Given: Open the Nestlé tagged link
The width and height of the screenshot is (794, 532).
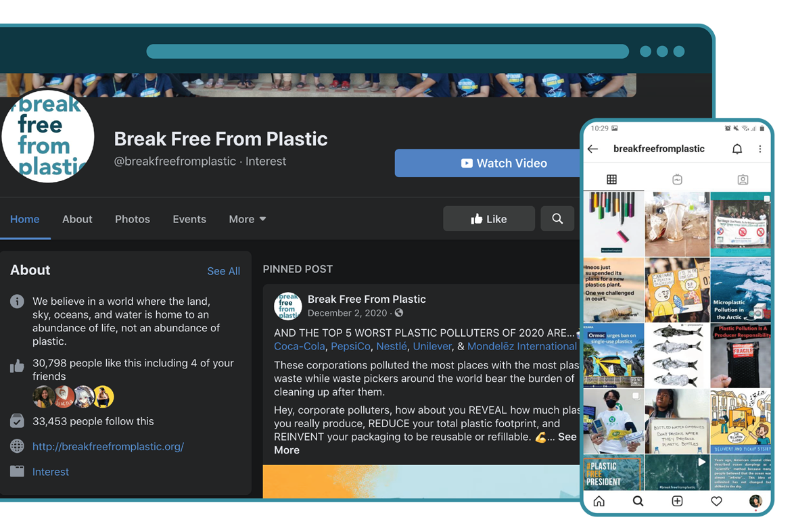Looking at the screenshot, I should click(x=392, y=346).
